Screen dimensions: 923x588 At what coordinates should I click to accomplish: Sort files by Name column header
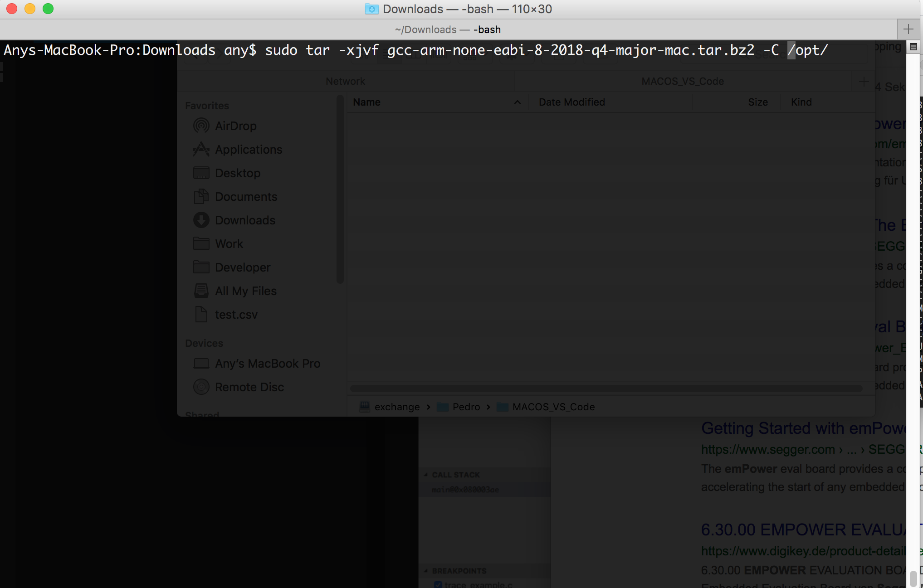[366, 102]
